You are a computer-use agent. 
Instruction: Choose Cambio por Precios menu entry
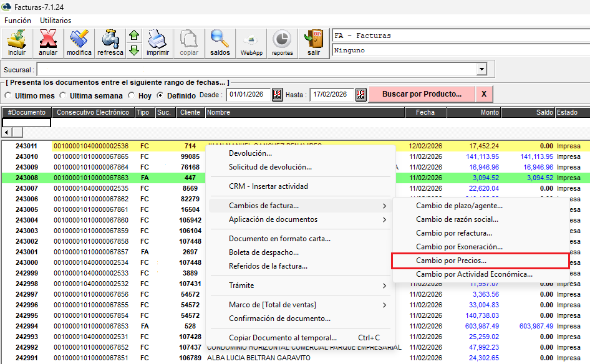(x=480, y=261)
